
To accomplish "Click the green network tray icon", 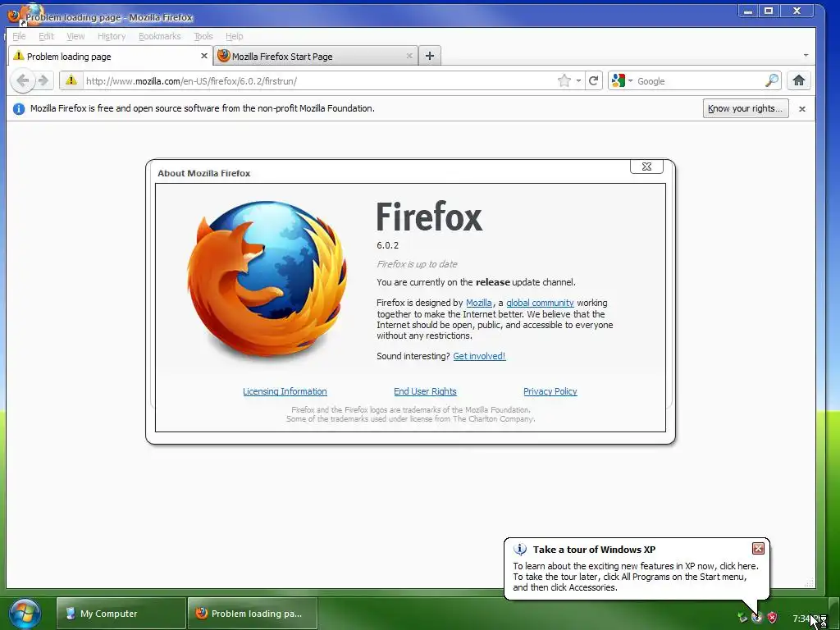I will 742,618.
